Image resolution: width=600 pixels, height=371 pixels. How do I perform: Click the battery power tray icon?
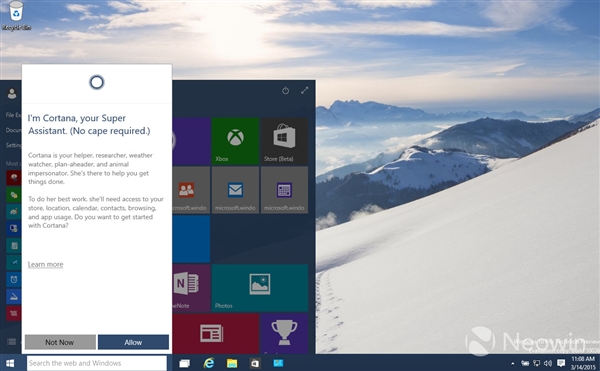525,363
